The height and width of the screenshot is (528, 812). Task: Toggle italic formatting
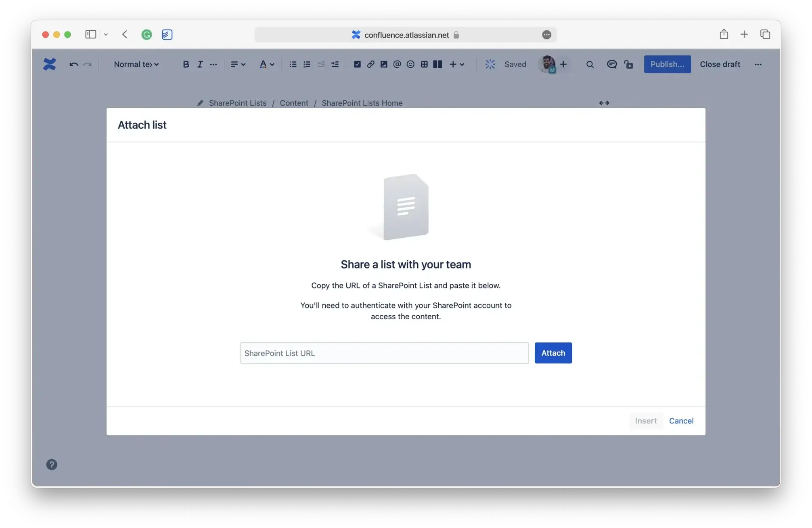[200, 64]
